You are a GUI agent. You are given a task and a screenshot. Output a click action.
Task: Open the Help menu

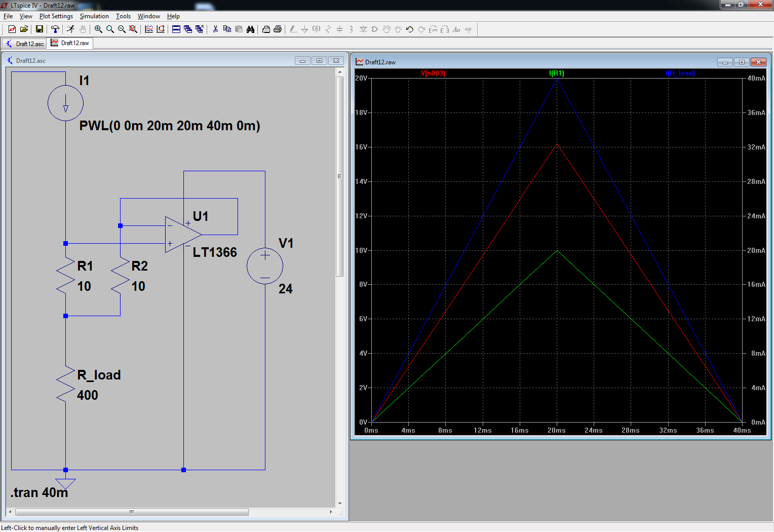click(x=173, y=16)
